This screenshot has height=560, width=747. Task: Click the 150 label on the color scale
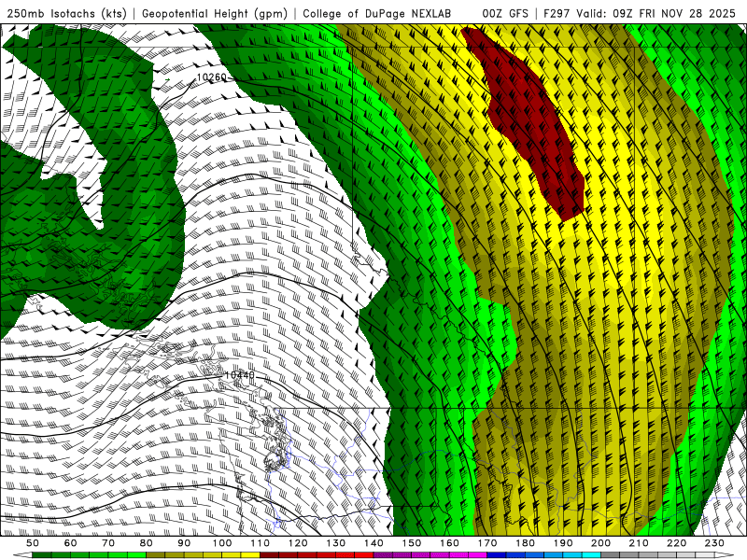click(x=412, y=543)
